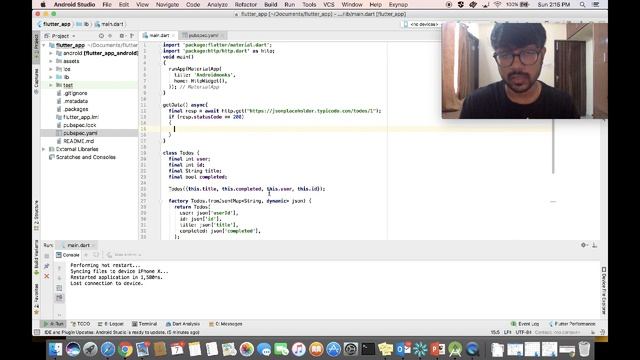The height and width of the screenshot is (360, 640).
Task: Open the Tools menu
Action: pos(309,4)
